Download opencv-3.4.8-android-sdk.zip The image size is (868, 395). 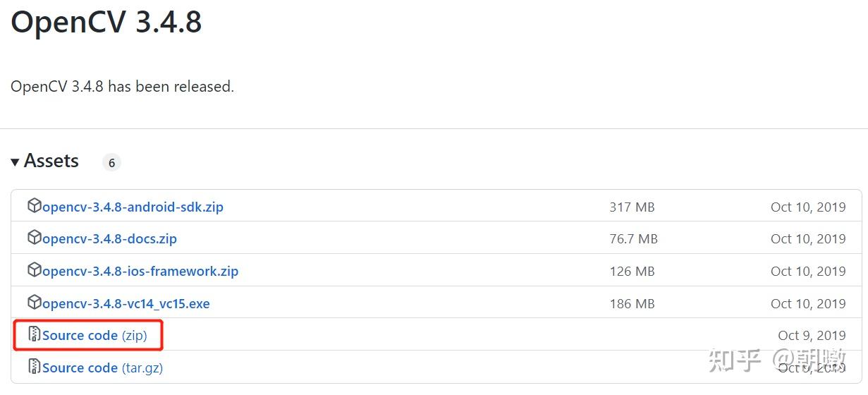click(x=133, y=207)
